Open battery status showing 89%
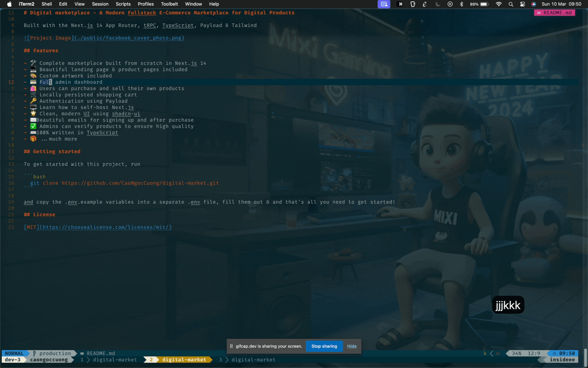This screenshot has width=588, height=368. [x=479, y=4]
